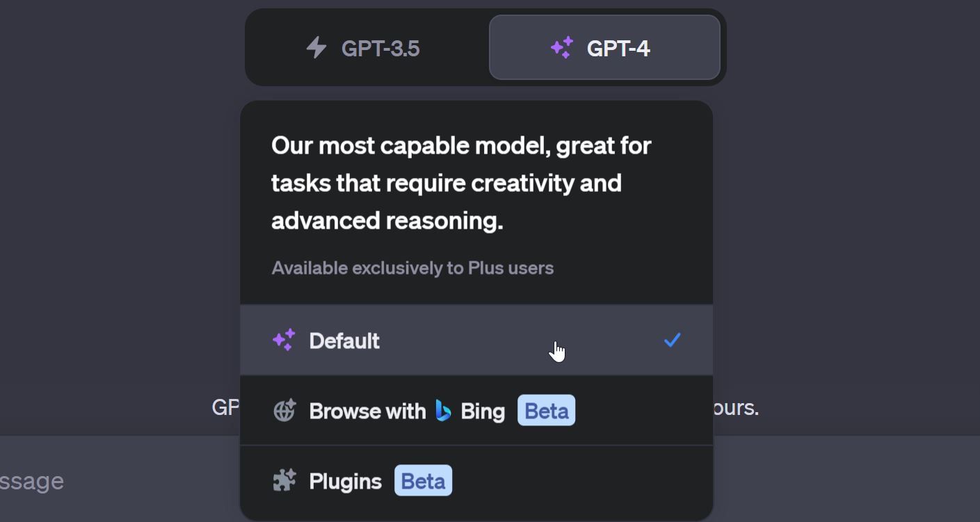The image size is (980, 522).
Task: Click the blue checkmark next to Default
Action: (671, 340)
